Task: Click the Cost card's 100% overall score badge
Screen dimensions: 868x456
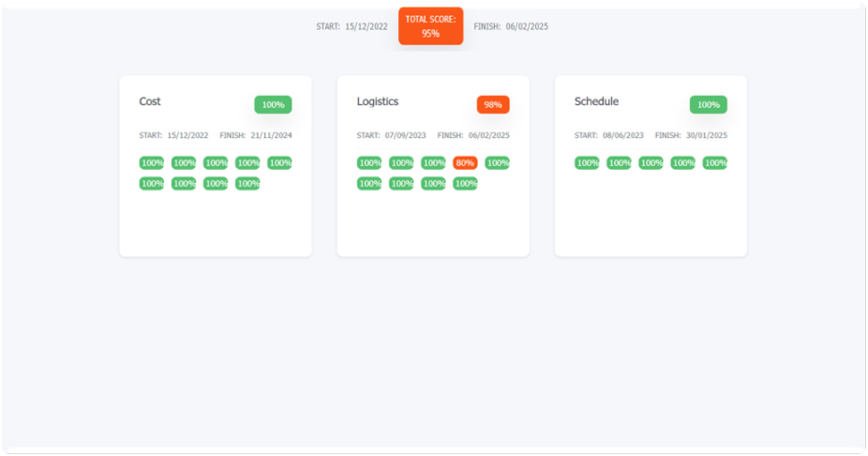Action: tap(273, 105)
